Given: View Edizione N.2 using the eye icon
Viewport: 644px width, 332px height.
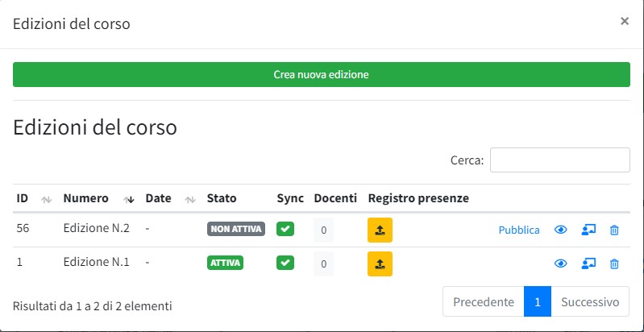Looking at the screenshot, I should (x=561, y=230).
